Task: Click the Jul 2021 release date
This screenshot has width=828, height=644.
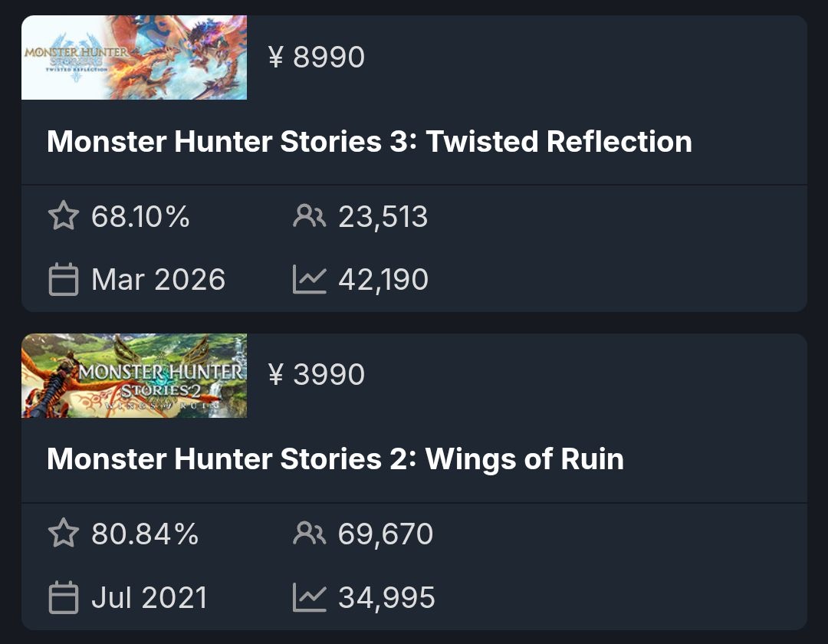Action: [x=149, y=598]
